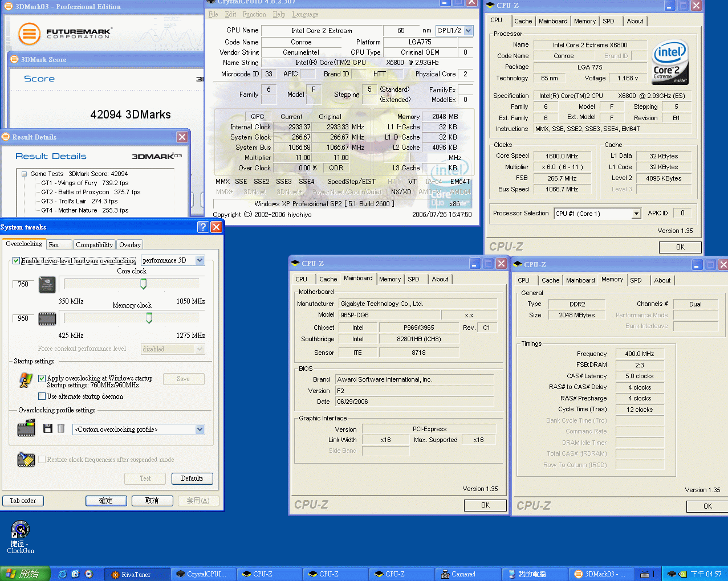Click the 3DMark Score panel icon
728x581 pixels.
[x=14, y=59]
